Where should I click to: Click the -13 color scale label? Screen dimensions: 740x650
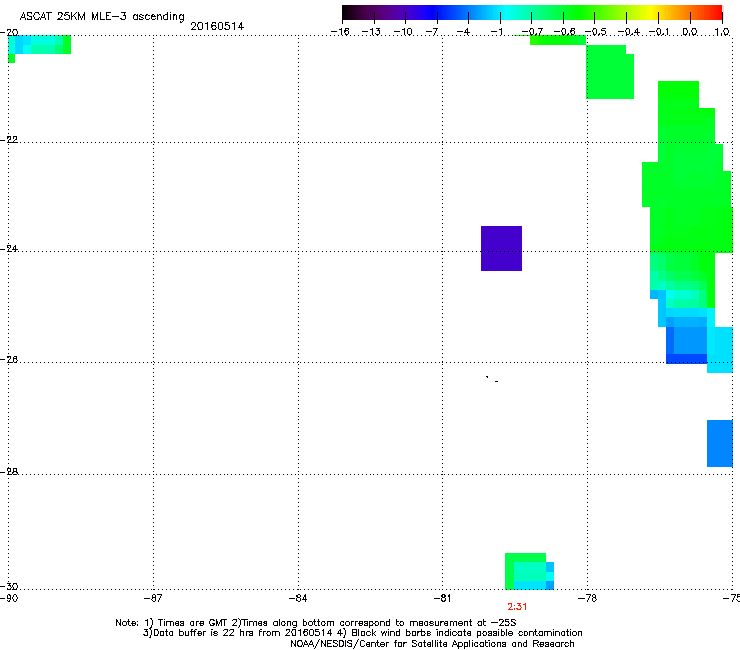click(x=371, y=32)
